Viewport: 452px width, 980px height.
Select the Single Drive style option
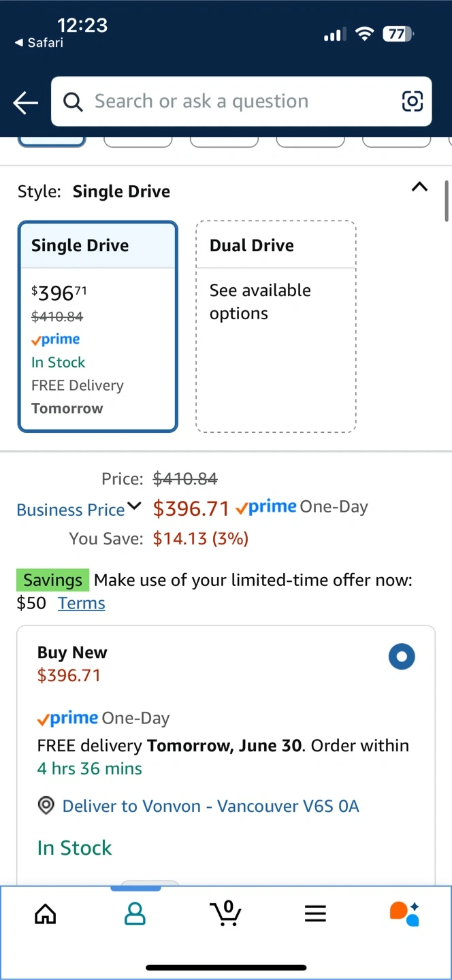pyautogui.click(x=98, y=327)
